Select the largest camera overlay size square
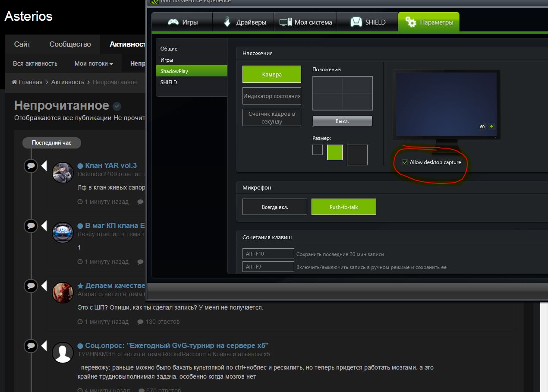Viewport: 548px width, 392px height. pyautogui.click(x=357, y=155)
